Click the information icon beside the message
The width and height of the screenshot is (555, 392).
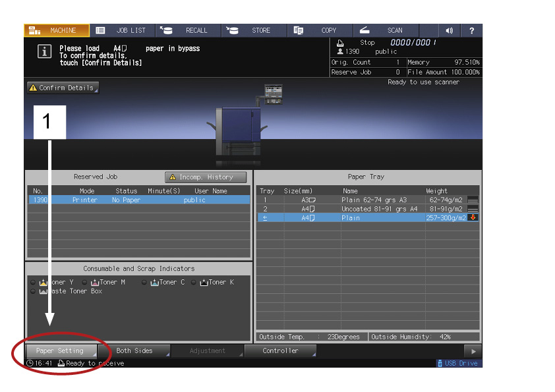pos(44,51)
